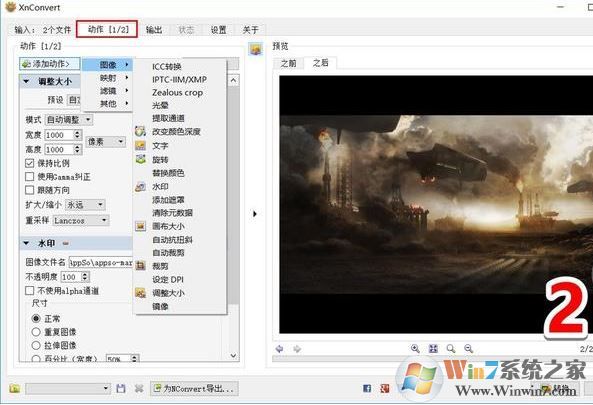
Task: Enable 不使用alpha通道 checkbox
Action: click(29, 290)
